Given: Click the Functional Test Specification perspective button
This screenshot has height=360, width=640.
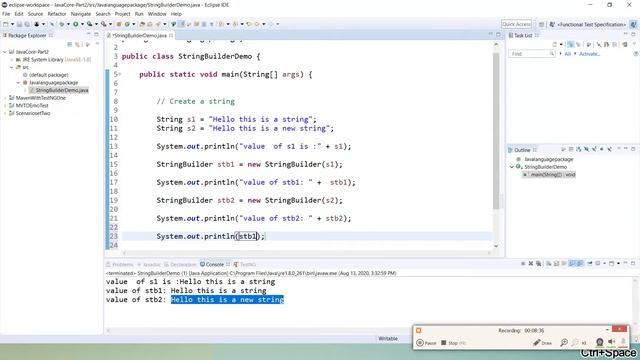Looking at the screenshot, I should click(x=588, y=24).
